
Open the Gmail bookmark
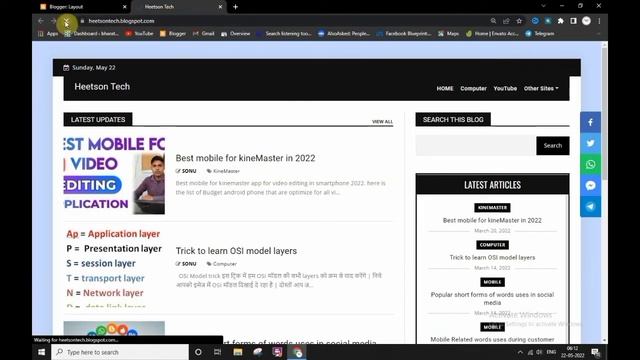(x=204, y=33)
